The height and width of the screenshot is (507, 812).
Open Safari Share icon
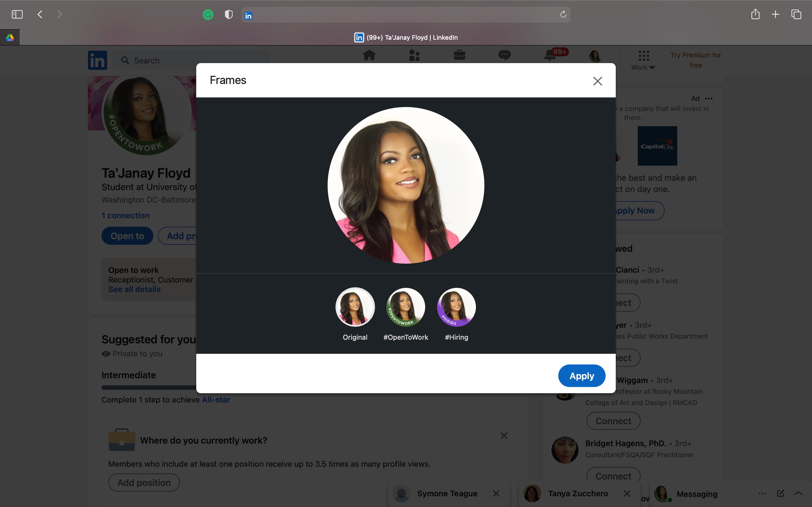tap(755, 14)
